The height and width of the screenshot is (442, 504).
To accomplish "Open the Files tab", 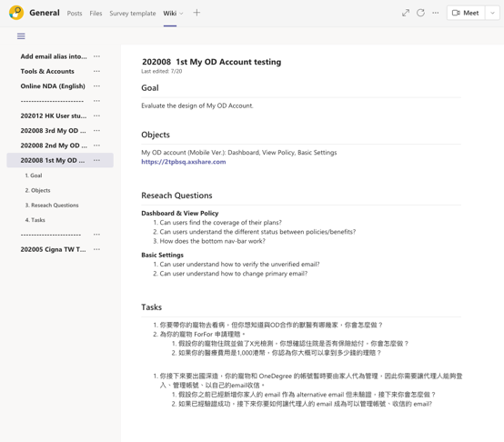I will [96, 13].
